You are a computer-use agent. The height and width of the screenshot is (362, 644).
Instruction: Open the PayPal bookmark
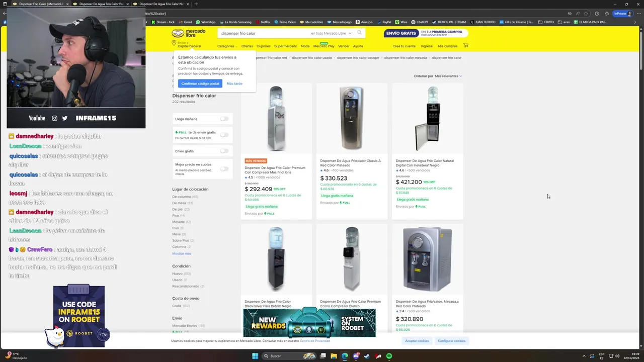(x=384, y=22)
